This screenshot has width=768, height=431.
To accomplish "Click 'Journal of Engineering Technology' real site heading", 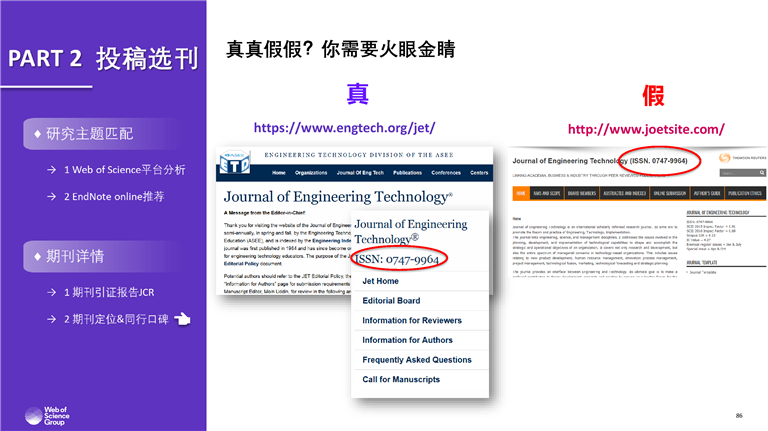I will (338, 197).
